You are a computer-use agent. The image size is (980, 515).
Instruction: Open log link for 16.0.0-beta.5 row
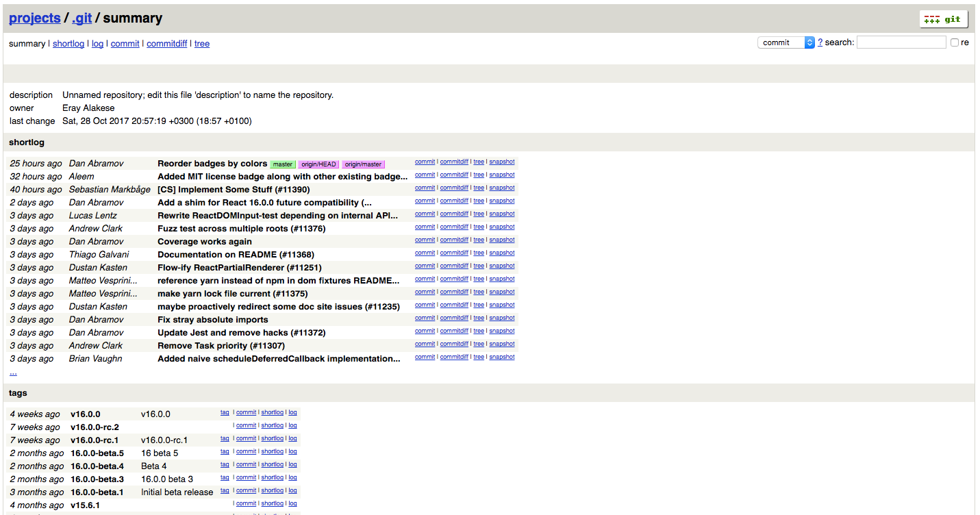(292, 451)
